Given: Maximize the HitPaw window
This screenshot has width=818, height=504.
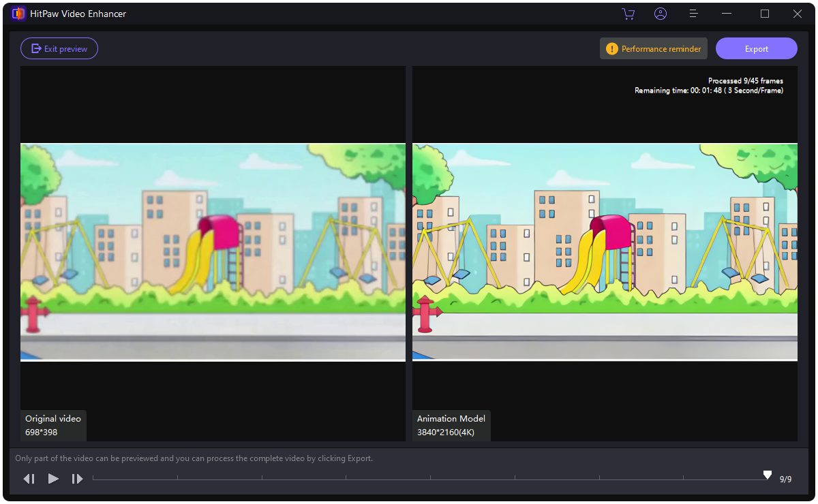Looking at the screenshot, I should (765, 14).
